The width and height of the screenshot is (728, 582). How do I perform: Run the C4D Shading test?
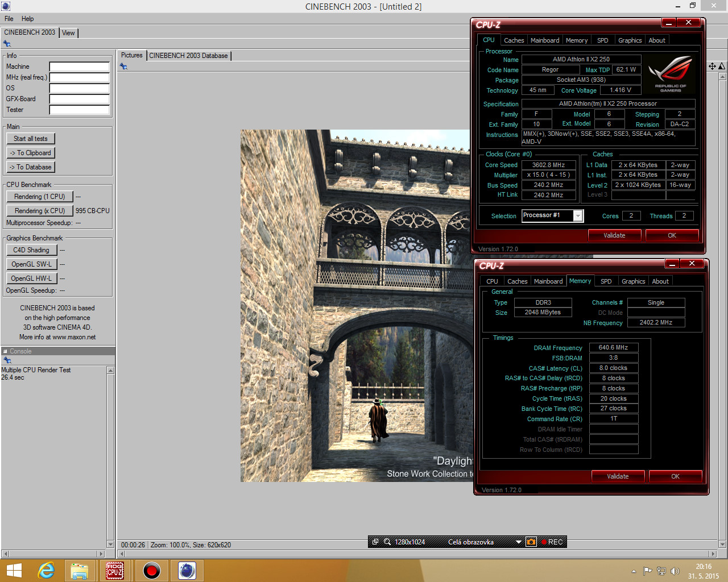(x=31, y=250)
